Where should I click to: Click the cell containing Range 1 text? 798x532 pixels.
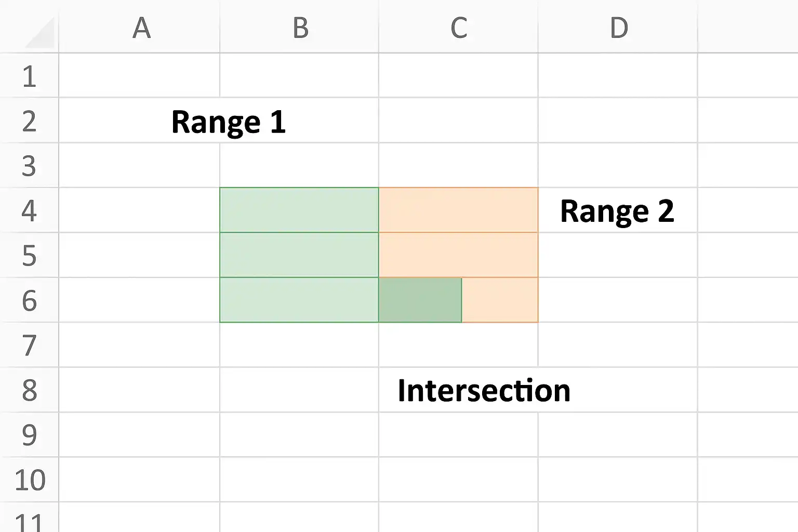229,122
